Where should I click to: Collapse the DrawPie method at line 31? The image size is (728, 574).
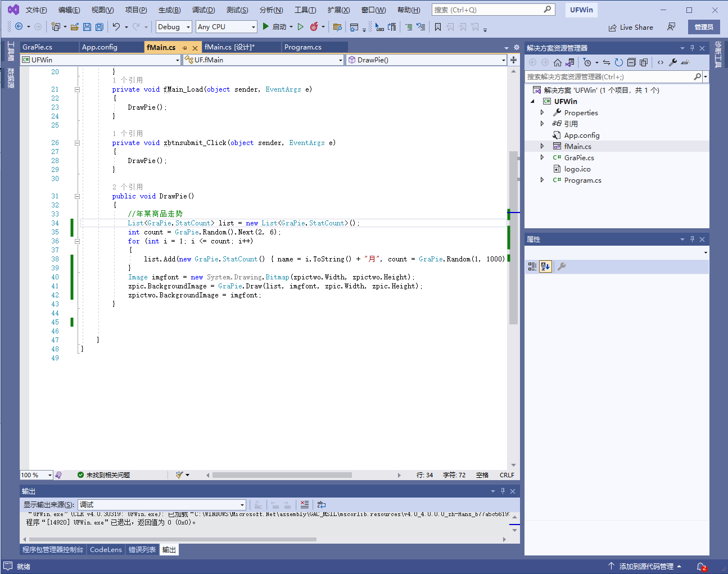(x=77, y=196)
